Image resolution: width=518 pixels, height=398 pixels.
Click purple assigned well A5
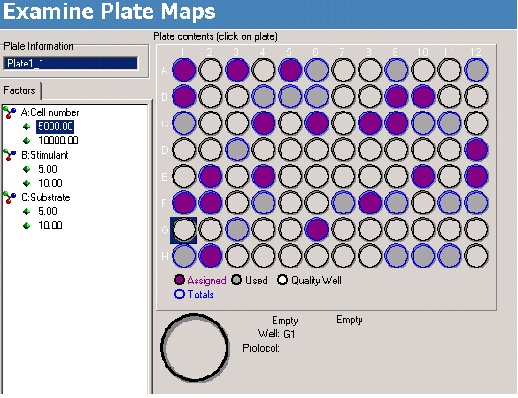(x=290, y=70)
